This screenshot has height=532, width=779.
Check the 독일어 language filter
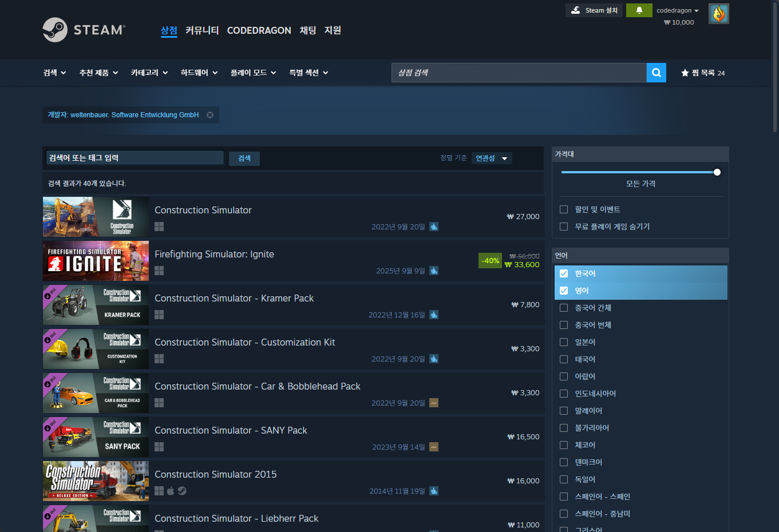[564, 479]
